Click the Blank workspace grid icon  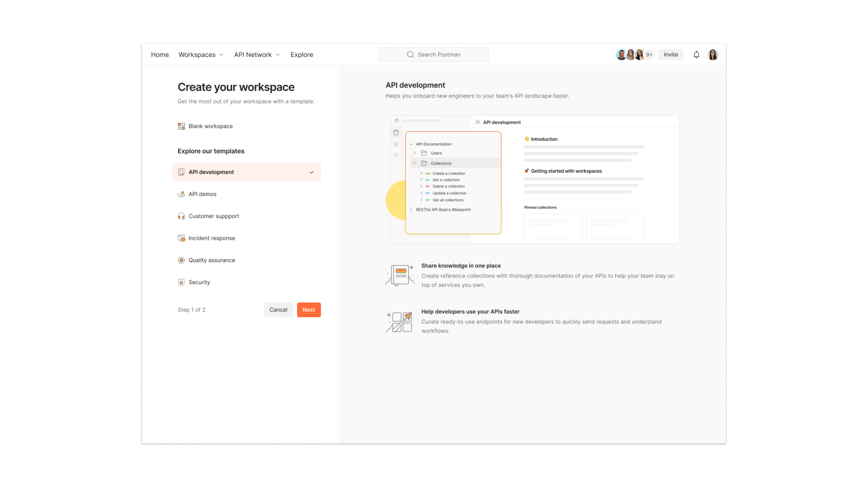pyautogui.click(x=181, y=126)
